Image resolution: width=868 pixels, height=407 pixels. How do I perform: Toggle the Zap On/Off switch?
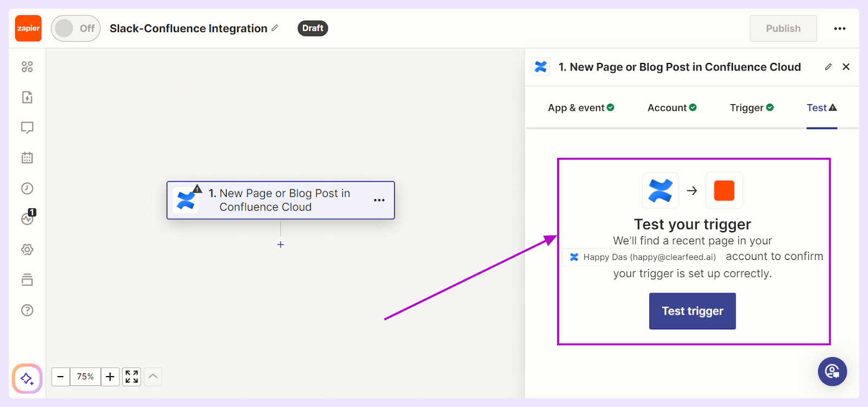point(76,28)
